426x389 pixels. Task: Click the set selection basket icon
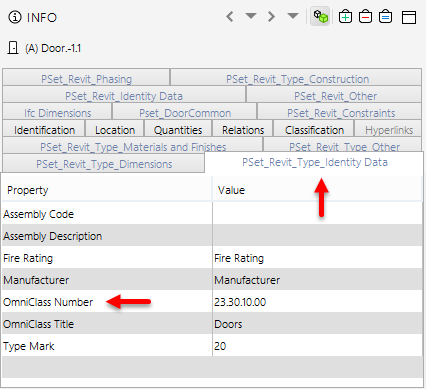385,16
